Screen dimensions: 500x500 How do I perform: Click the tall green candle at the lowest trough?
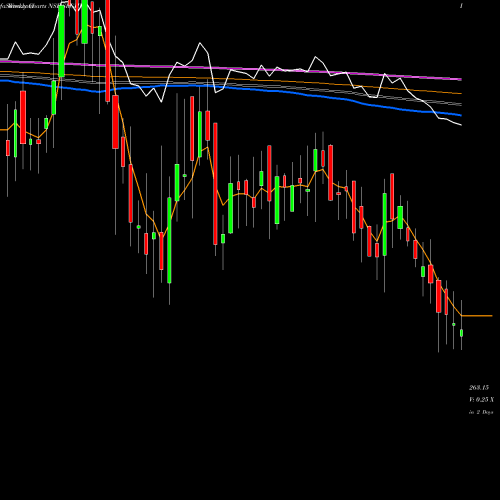(x=169, y=240)
